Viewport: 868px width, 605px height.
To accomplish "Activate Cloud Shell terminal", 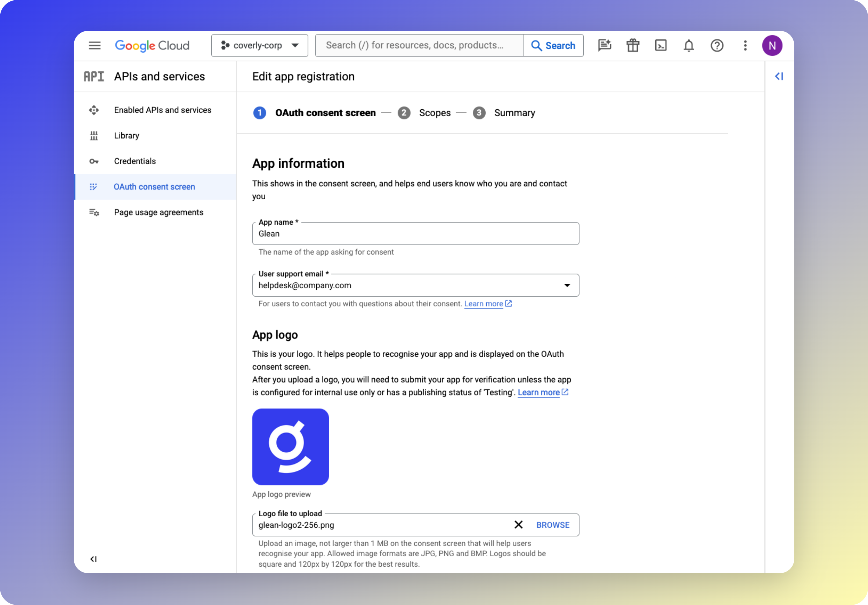I will 660,45.
